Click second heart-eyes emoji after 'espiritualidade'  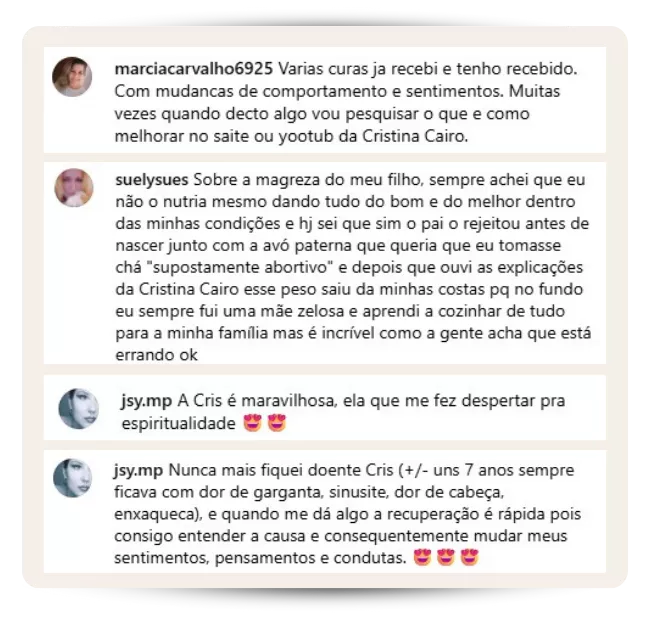tap(276, 423)
